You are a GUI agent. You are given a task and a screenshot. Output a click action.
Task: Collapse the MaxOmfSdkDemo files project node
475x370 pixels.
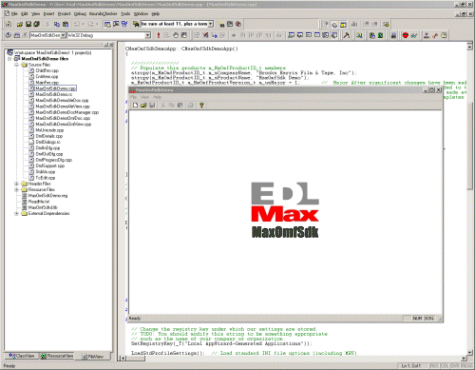pos(10,59)
